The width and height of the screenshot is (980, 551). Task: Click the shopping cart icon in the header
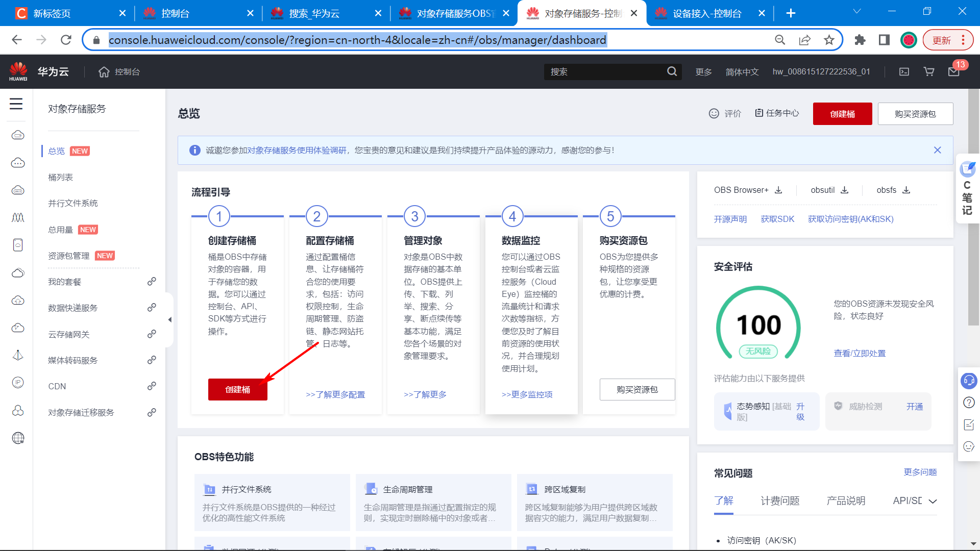pos(929,72)
